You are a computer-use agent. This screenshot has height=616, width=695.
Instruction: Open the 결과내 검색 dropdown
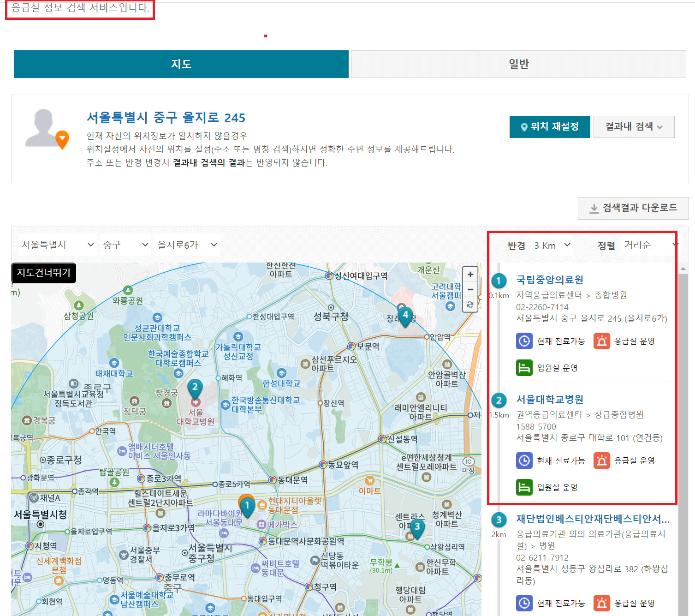point(634,127)
